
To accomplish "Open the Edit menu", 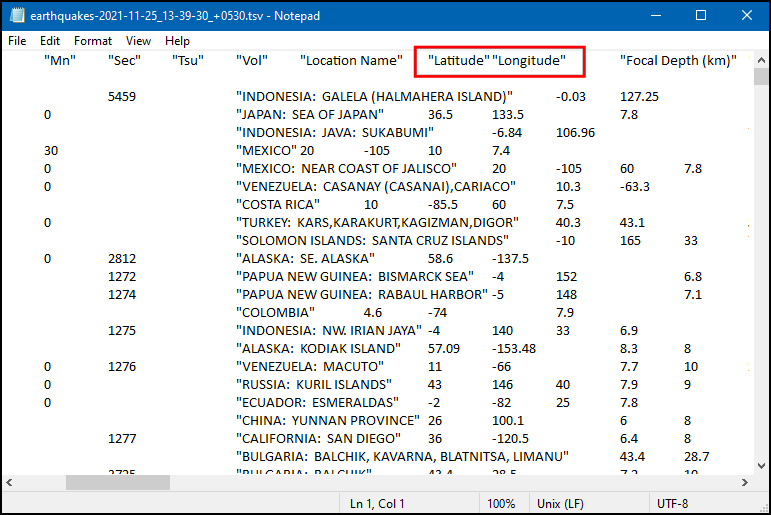I will pos(50,41).
